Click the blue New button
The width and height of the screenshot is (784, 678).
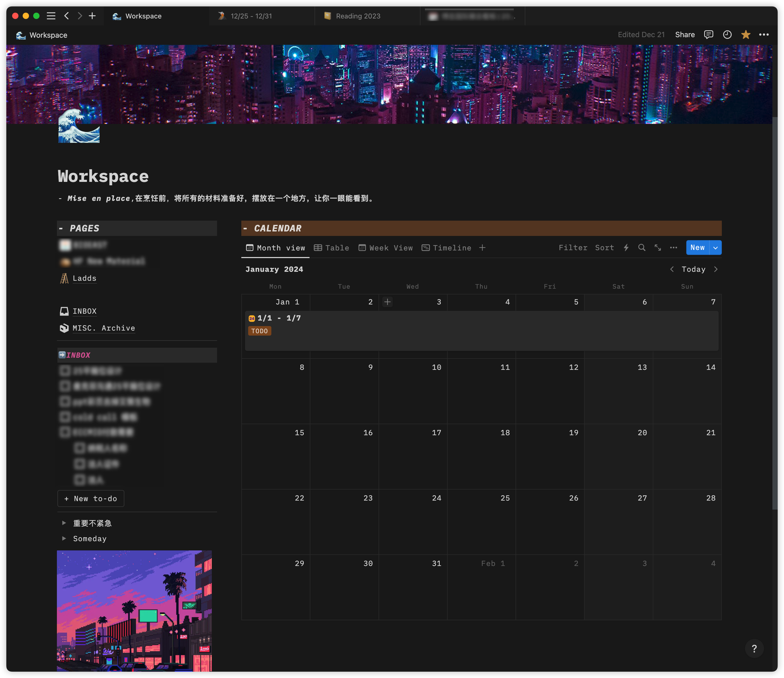[x=697, y=248]
